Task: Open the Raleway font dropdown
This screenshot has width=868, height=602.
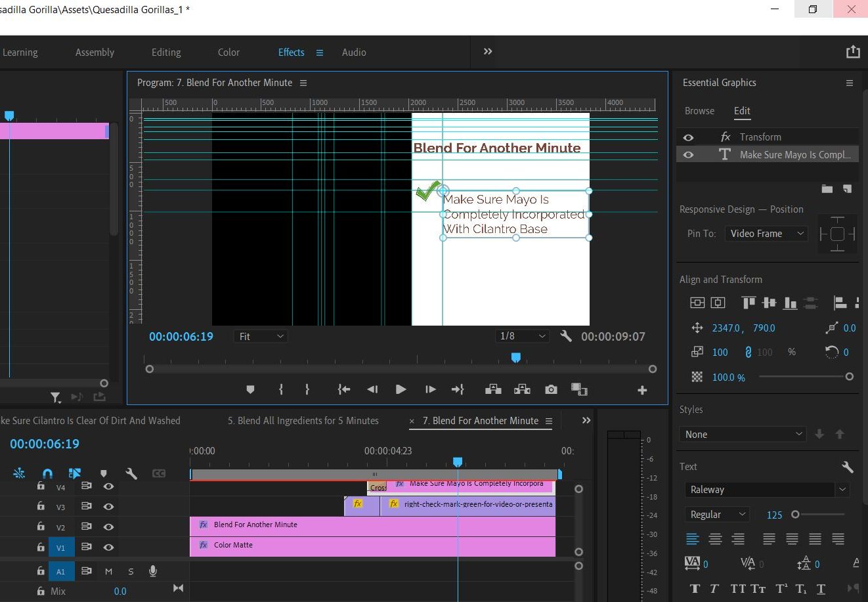Action: [767, 490]
